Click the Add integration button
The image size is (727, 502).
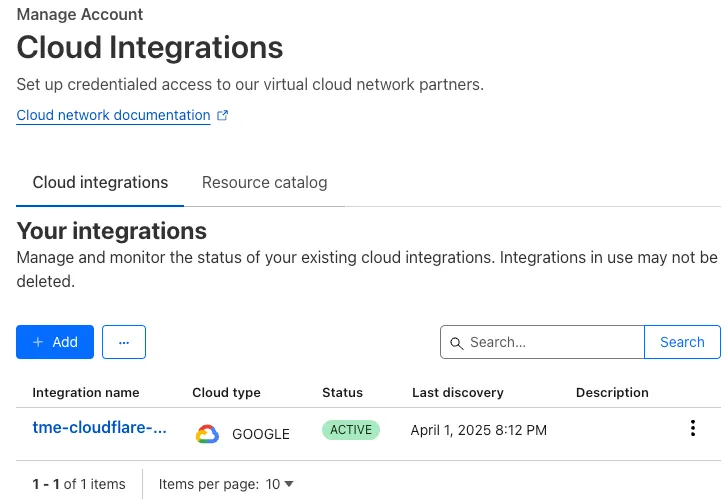click(x=55, y=342)
